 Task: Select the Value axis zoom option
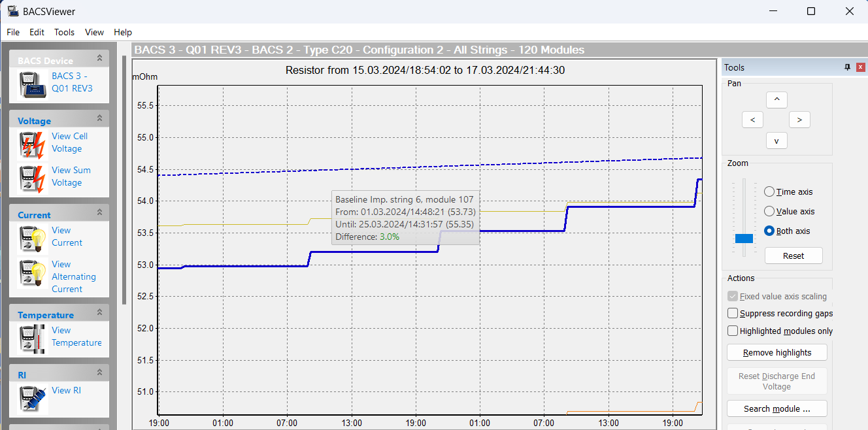pos(769,211)
